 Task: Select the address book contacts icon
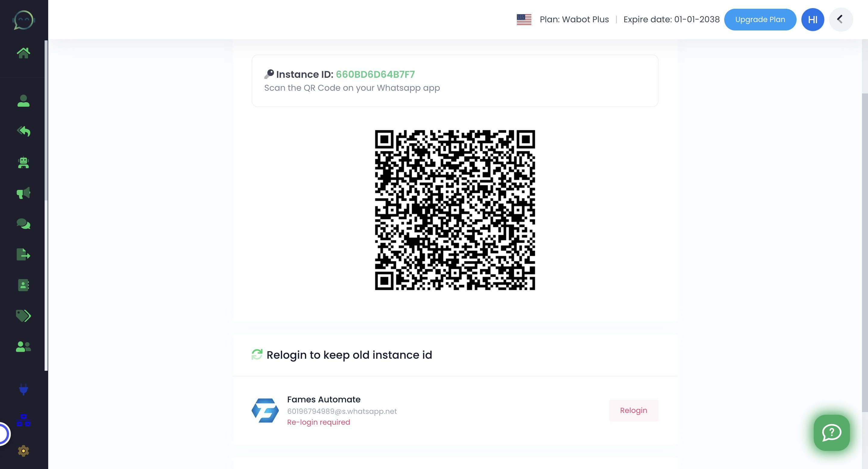click(x=23, y=285)
